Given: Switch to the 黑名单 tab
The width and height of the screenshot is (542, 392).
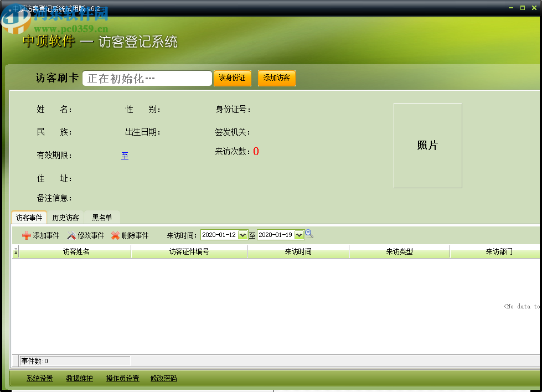Looking at the screenshot, I should (x=102, y=218).
